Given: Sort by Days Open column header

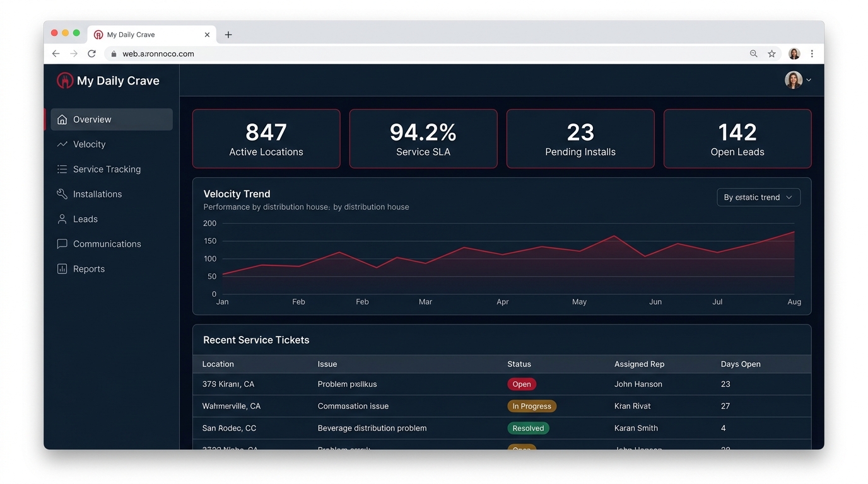Looking at the screenshot, I should [741, 364].
